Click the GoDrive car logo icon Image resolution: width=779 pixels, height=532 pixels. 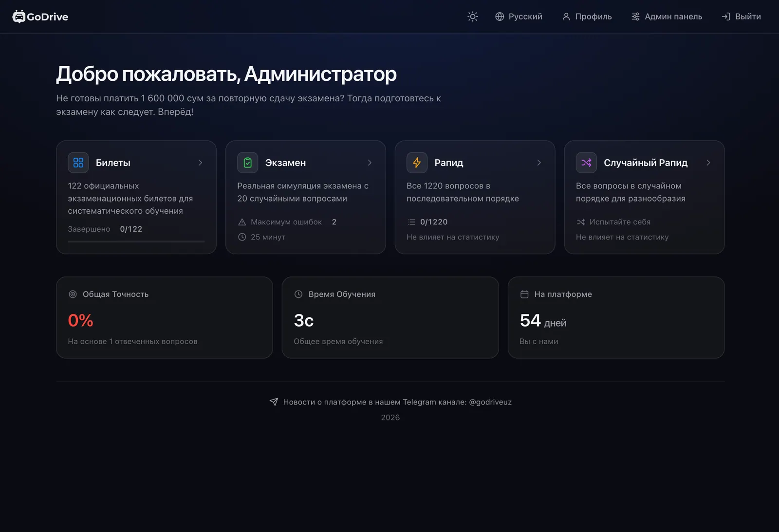(19, 17)
